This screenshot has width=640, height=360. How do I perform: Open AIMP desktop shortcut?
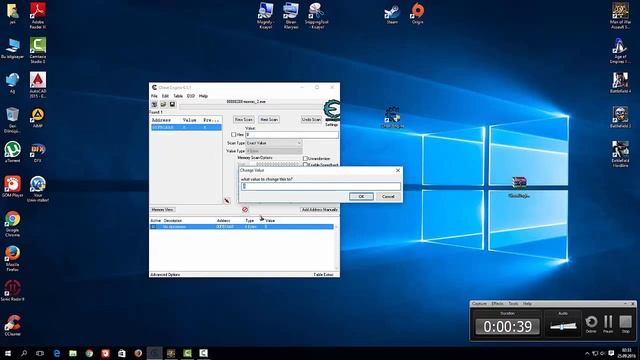(x=38, y=118)
